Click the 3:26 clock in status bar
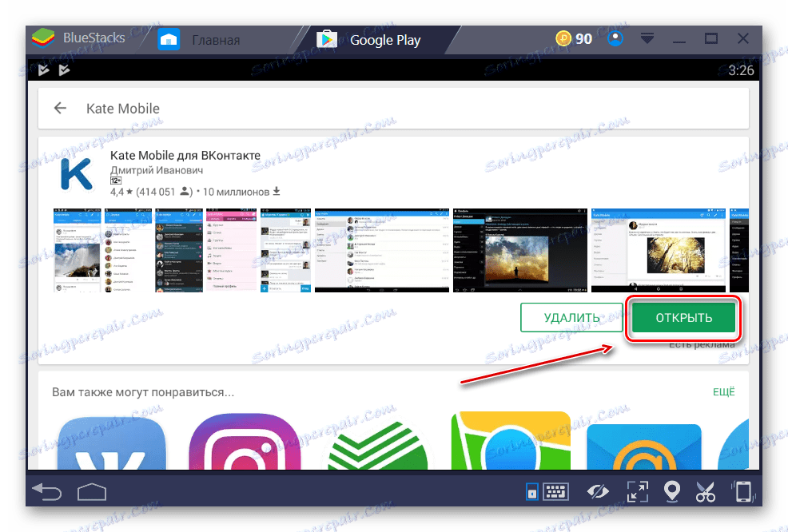Viewport: 788px width, 532px height. tap(742, 70)
